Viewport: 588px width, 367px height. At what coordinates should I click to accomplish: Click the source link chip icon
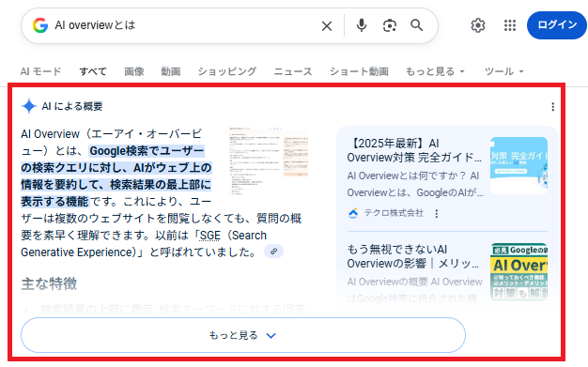click(273, 252)
